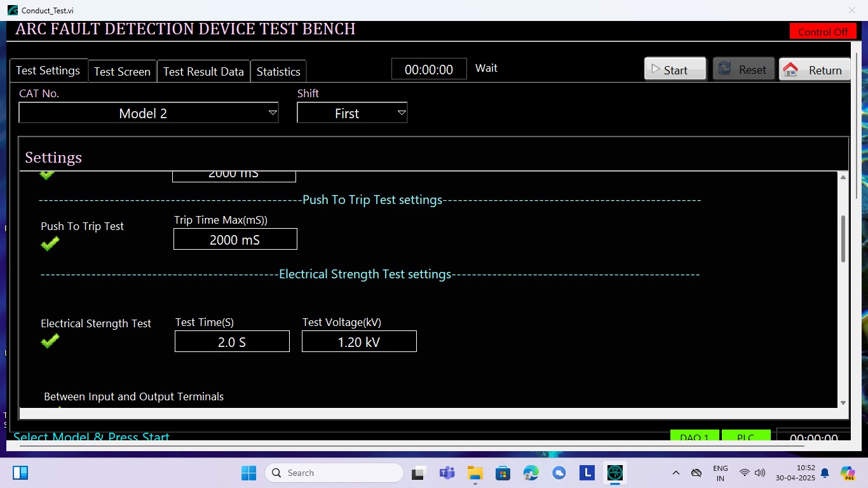Viewport: 868px width, 488px height.
Task: Show hidden icons in system tray
Action: [x=676, y=473]
